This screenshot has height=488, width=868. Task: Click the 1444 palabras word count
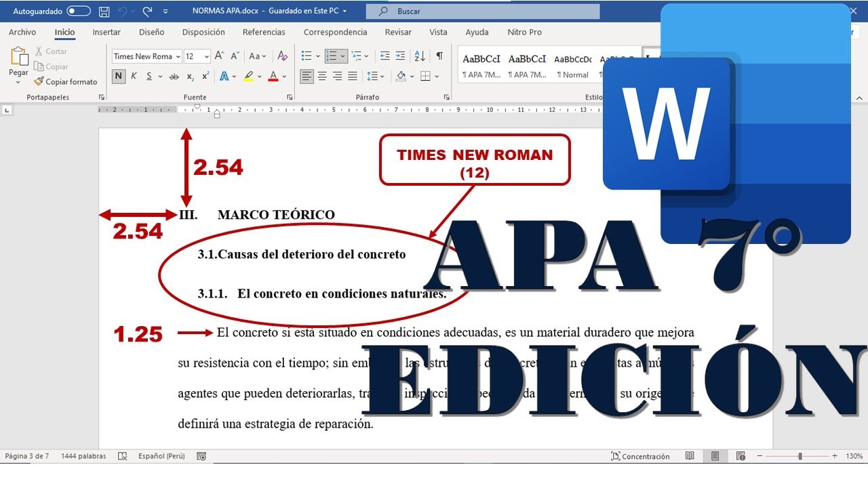(x=83, y=456)
